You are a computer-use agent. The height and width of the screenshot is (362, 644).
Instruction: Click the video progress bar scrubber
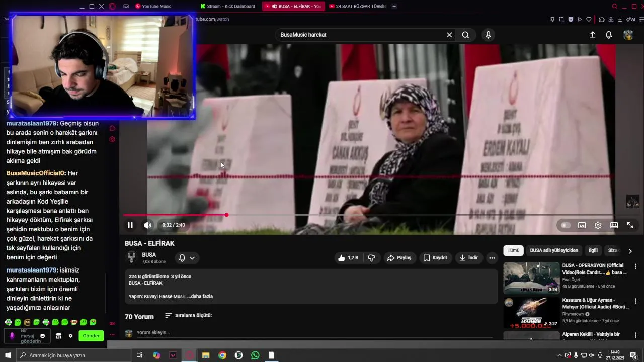tap(226, 215)
